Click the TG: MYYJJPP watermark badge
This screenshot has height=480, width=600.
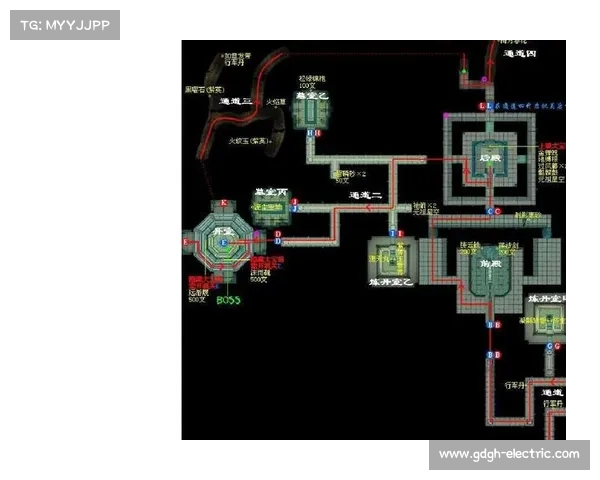(63, 25)
